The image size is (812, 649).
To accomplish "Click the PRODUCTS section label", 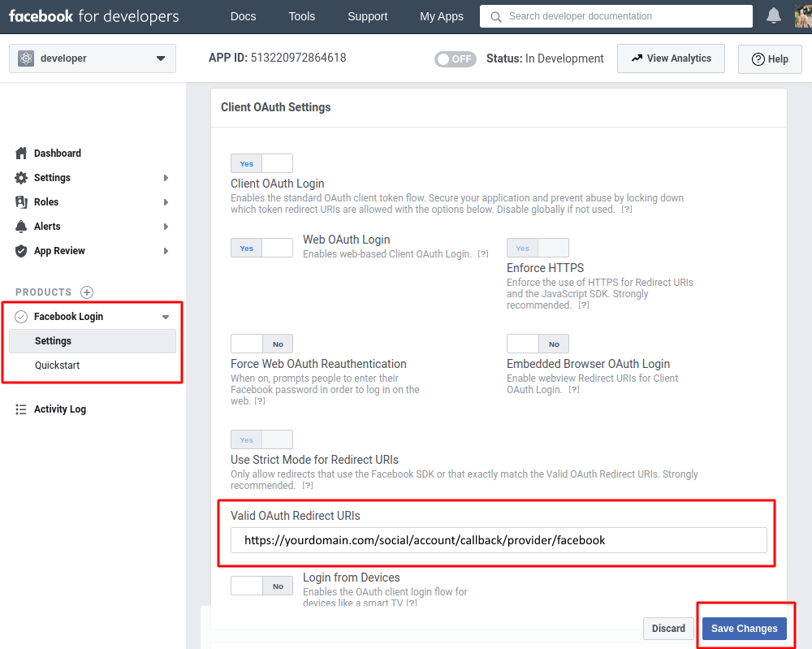I will click(44, 292).
